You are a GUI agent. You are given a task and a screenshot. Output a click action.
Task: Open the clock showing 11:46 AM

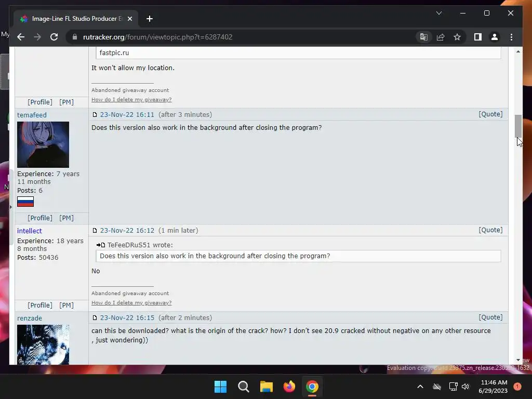pyautogui.click(x=493, y=387)
